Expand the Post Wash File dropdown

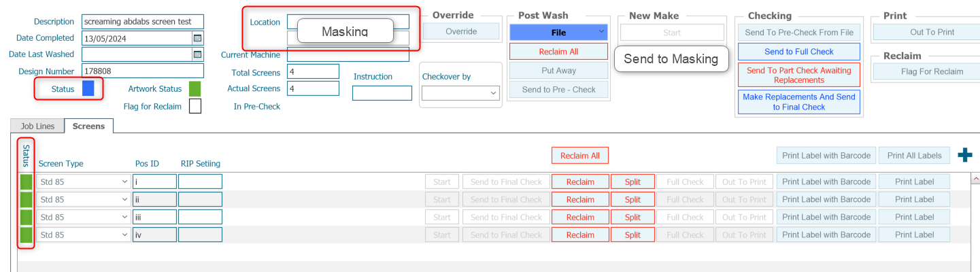tap(601, 32)
